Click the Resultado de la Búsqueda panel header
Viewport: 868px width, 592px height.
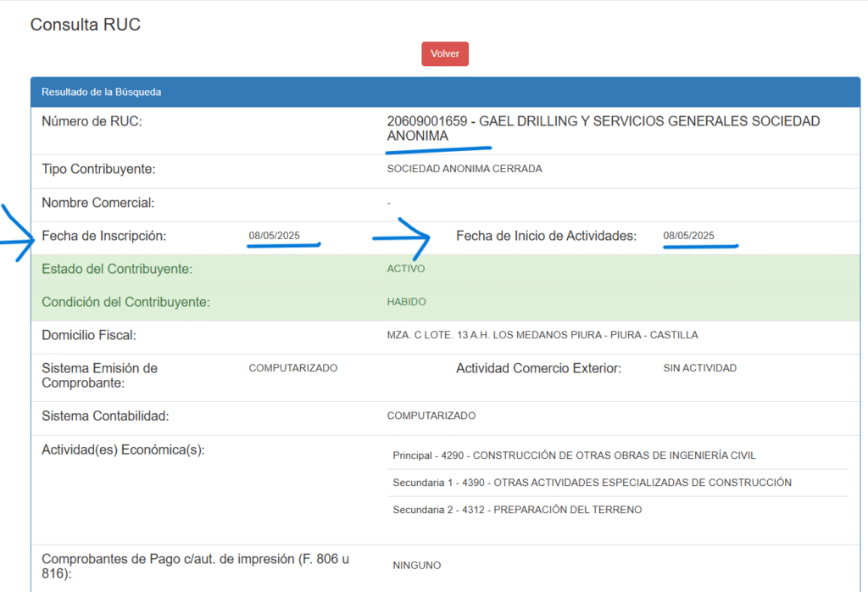pos(102,92)
